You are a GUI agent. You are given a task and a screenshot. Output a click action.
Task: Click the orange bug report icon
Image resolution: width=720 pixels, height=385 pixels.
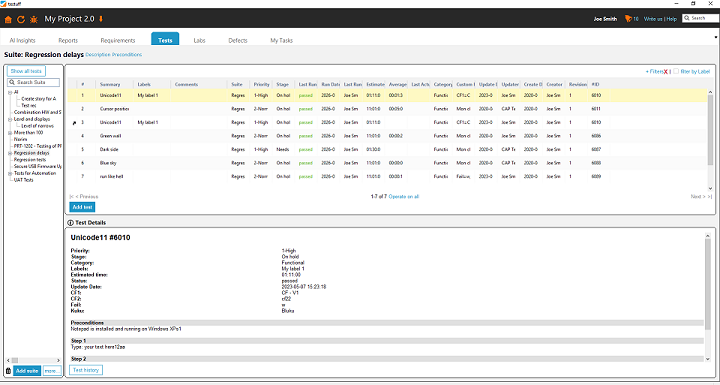[34, 19]
